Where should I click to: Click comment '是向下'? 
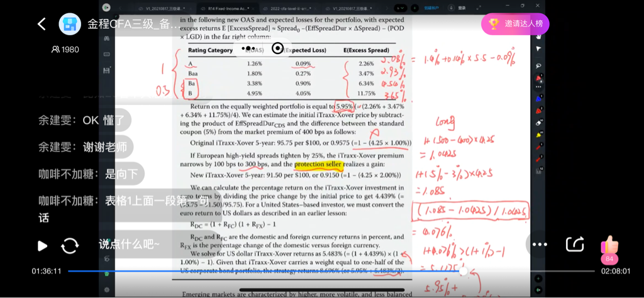89,174
